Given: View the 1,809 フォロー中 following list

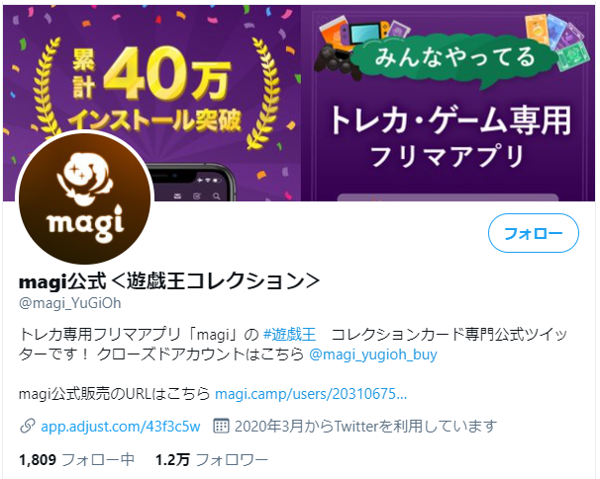Looking at the screenshot, I should (77, 459).
